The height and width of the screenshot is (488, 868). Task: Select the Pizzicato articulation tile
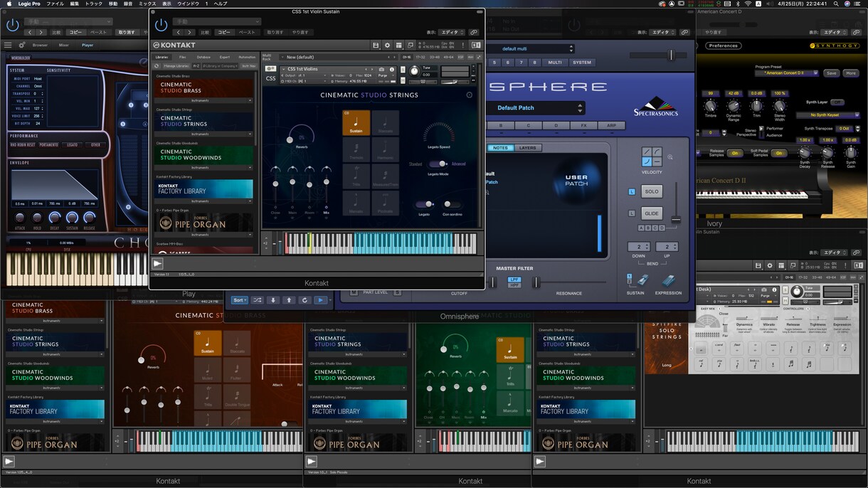coord(385,202)
